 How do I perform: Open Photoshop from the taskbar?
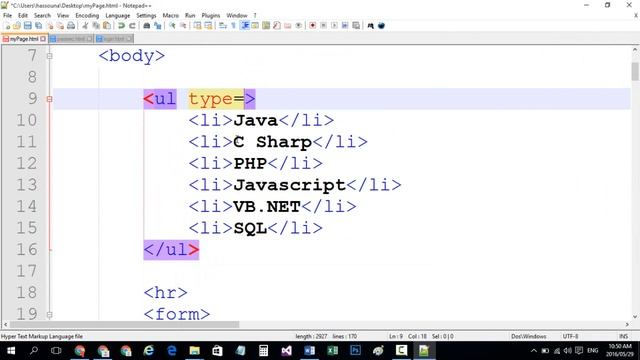coord(355,351)
